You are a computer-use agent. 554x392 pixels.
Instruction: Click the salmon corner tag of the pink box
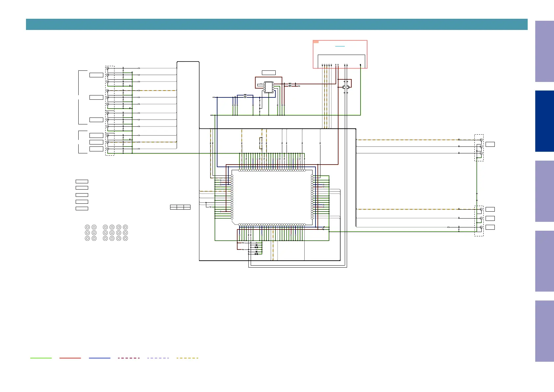pos(316,42)
